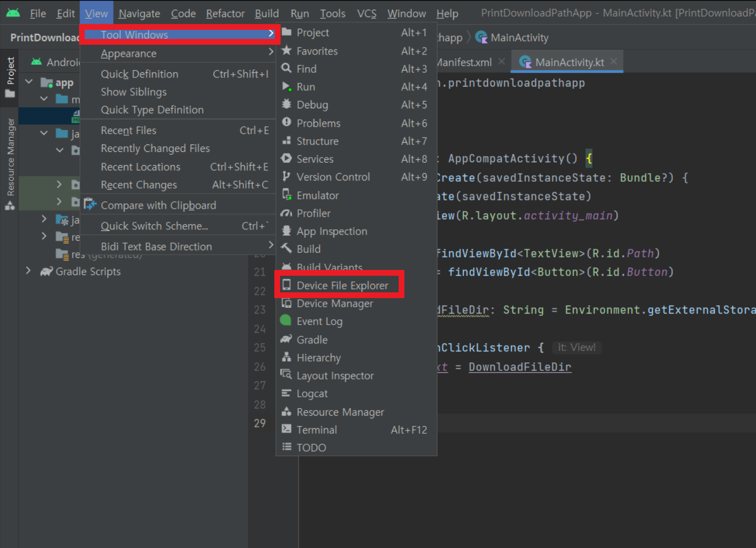Open the VCS menu
756x548 pixels.
367,13
